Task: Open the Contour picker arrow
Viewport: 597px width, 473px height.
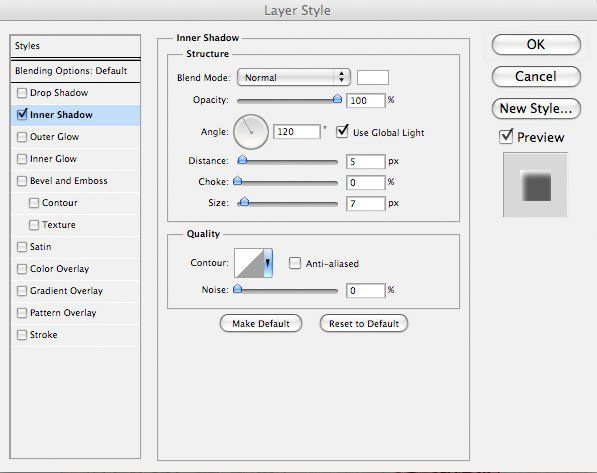Action: (x=268, y=263)
